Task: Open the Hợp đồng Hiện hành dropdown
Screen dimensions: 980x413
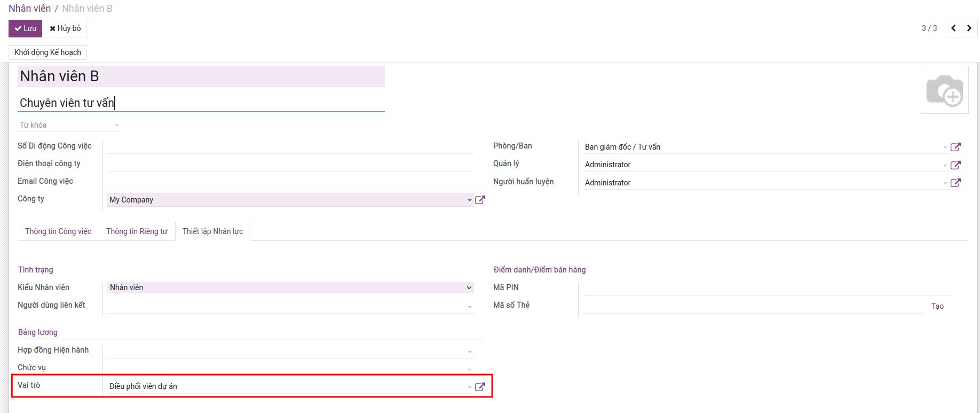Action: tap(469, 352)
